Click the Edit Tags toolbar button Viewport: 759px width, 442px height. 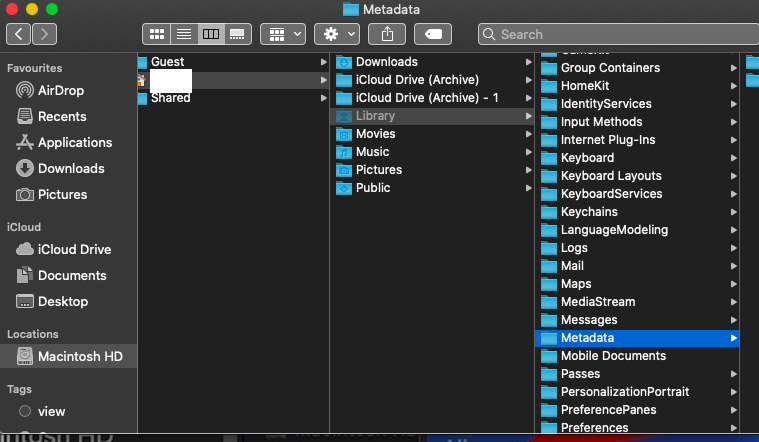click(x=433, y=34)
